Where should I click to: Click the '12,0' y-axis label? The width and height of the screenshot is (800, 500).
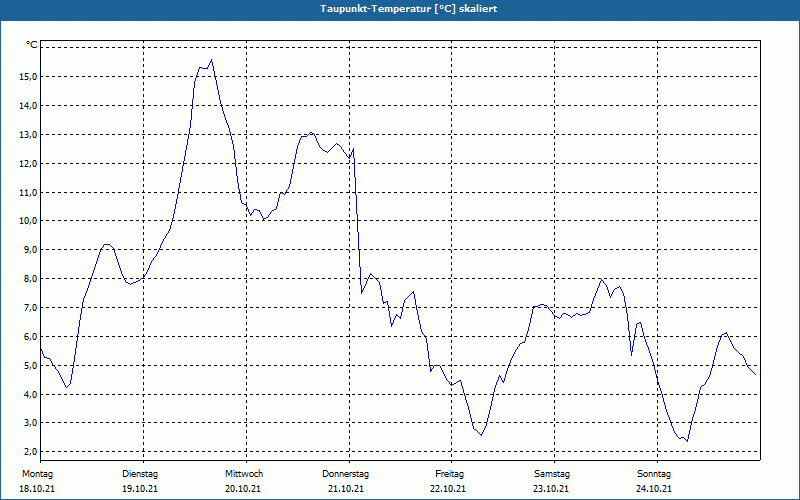[28, 164]
